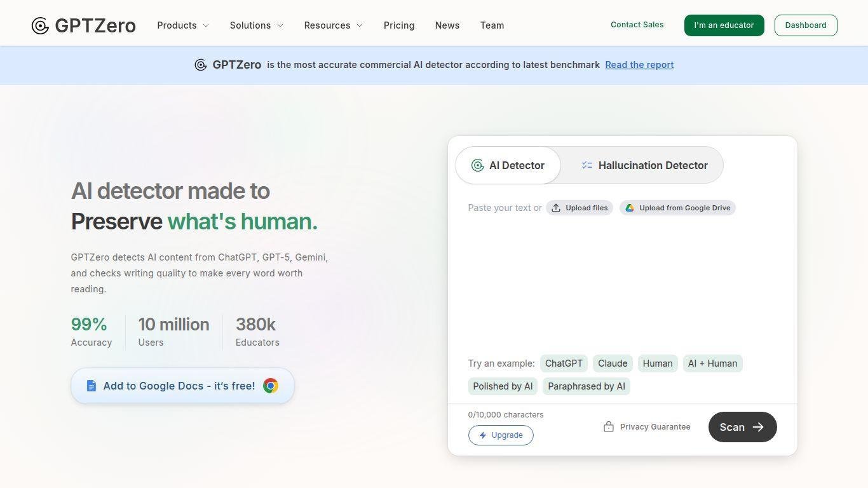This screenshot has width=868, height=488.
Task: Choose the Paraphrased by AI example
Action: (586, 386)
